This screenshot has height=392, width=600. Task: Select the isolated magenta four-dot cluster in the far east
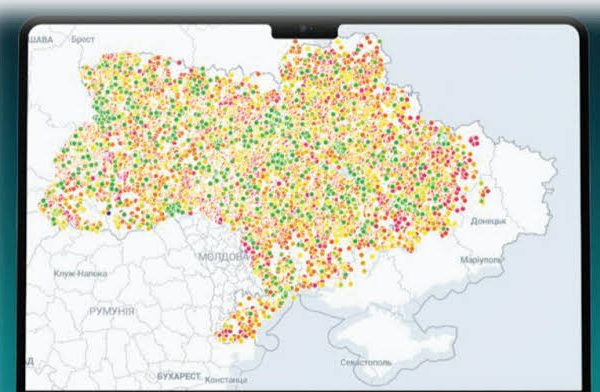474,140
